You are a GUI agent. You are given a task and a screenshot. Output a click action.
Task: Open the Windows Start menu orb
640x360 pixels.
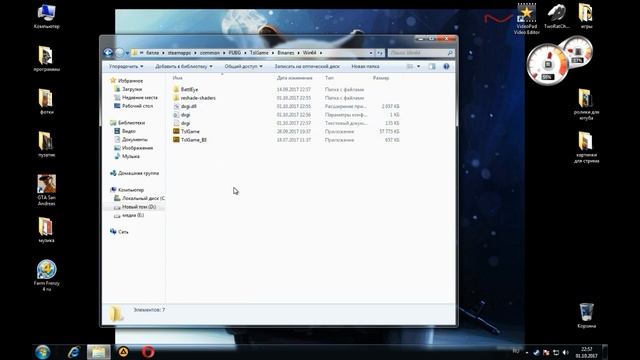(x=42, y=352)
